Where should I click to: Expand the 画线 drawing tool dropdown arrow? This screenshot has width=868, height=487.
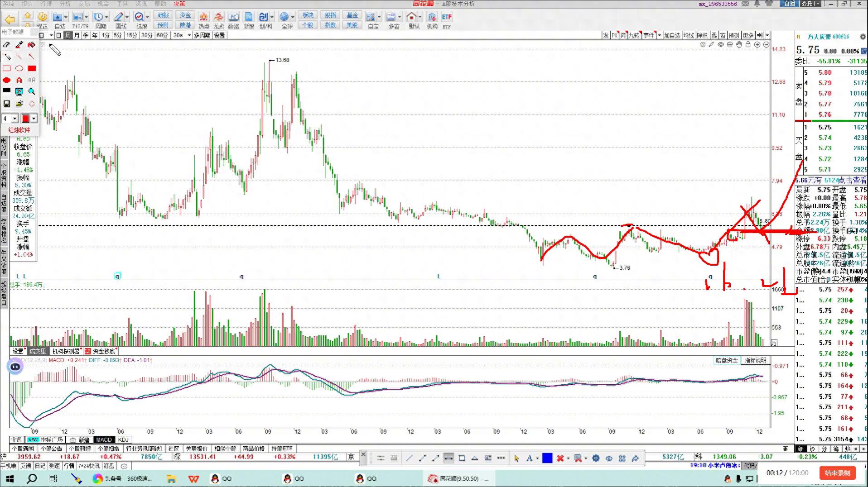coord(127,17)
